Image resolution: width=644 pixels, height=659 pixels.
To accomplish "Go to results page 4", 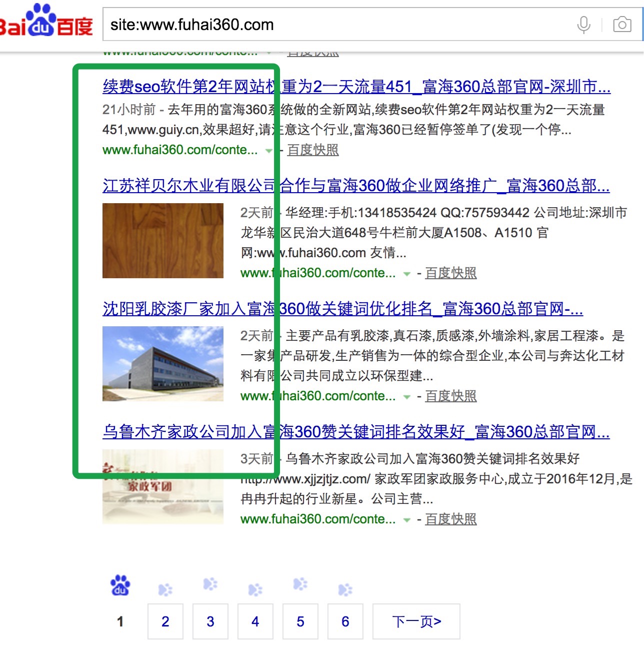I will pyautogui.click(x=255, y=621).
